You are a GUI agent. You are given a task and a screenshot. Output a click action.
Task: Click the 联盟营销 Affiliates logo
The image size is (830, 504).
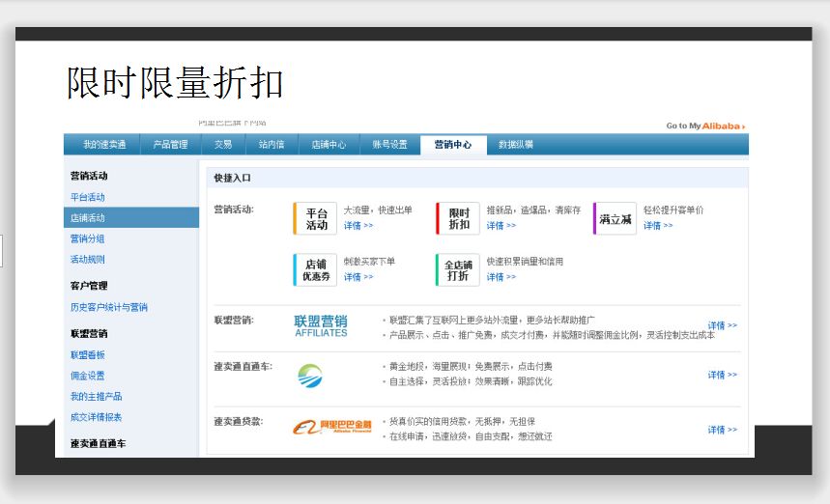click(321, 325)
